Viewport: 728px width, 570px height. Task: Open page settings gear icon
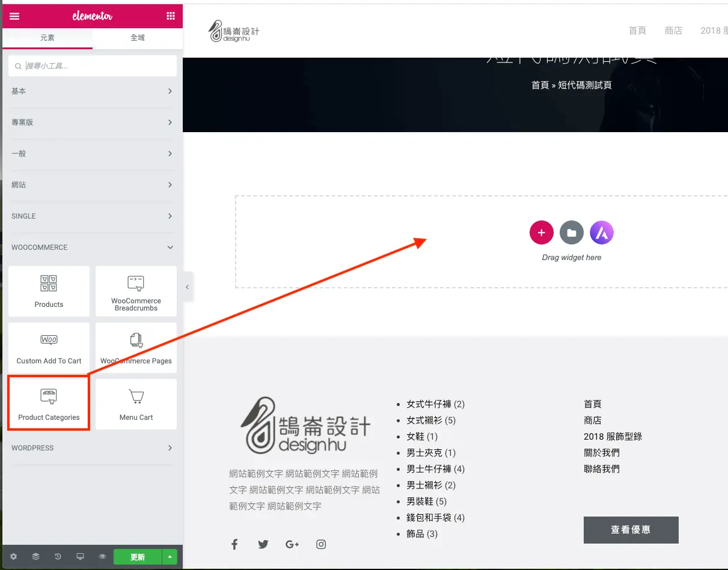coord(14,557)
